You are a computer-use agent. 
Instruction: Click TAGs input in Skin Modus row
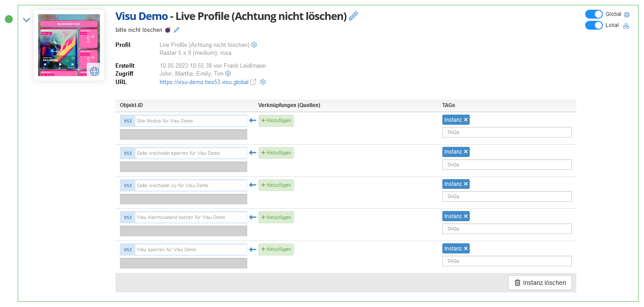tap(507, 132)
